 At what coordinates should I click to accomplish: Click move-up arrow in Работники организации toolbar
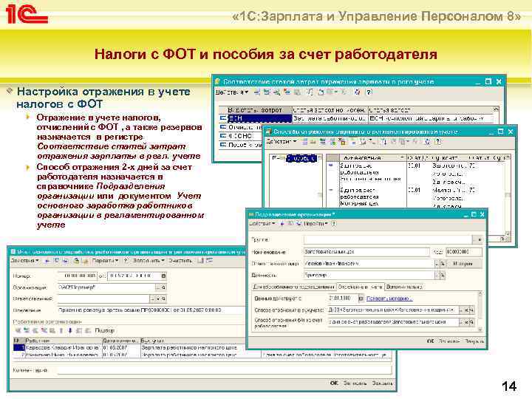(61, 330)
